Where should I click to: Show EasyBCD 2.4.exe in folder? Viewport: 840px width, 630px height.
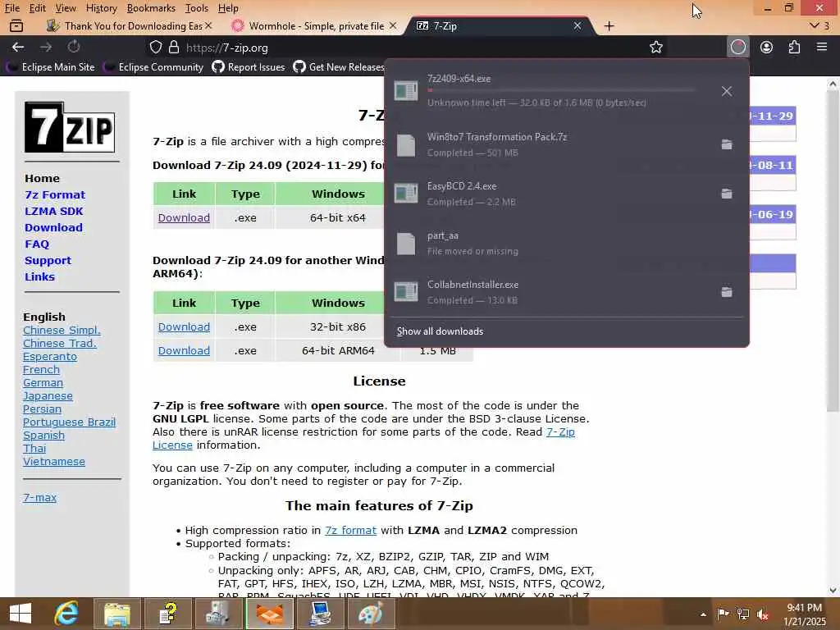(727, 194)
